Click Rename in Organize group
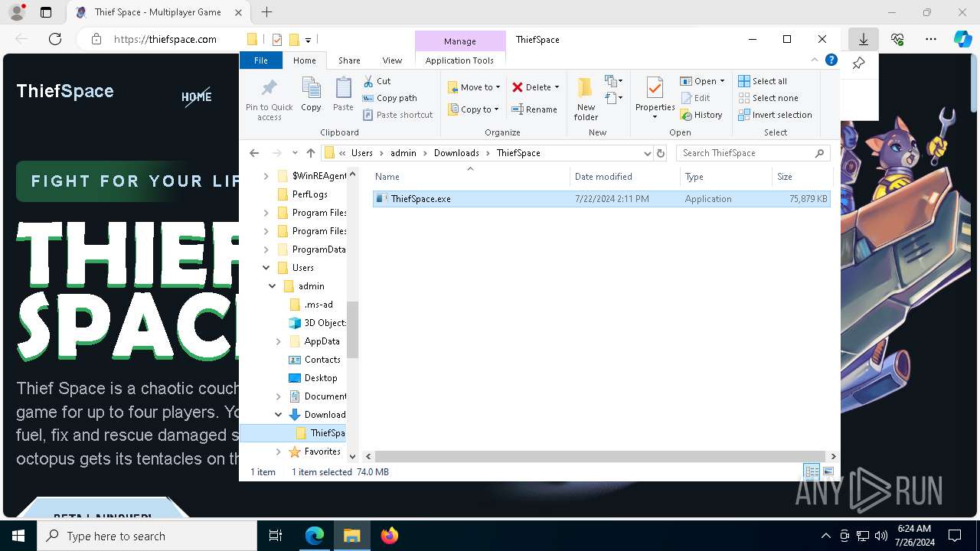 coord(534,109)
